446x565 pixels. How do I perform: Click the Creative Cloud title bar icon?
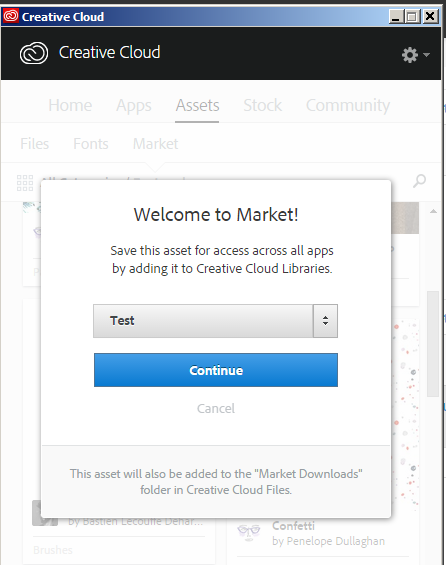click(x=11, y=16)
